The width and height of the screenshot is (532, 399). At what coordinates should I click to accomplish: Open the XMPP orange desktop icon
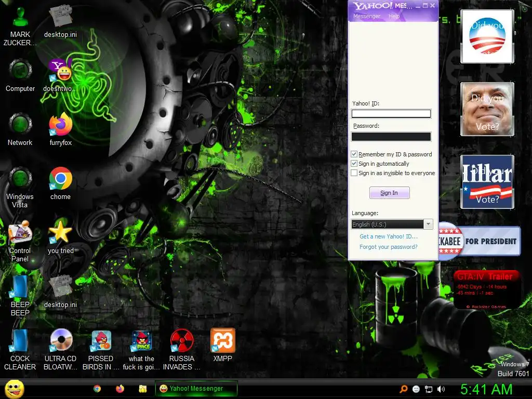click(222, 345)
